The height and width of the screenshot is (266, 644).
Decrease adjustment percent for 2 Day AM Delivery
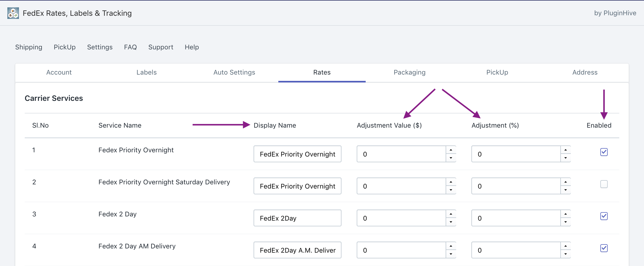(566, 254)
